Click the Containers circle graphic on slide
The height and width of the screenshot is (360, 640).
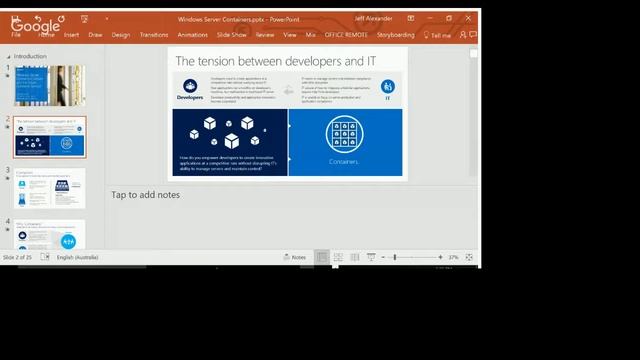(x=344, y=134)
